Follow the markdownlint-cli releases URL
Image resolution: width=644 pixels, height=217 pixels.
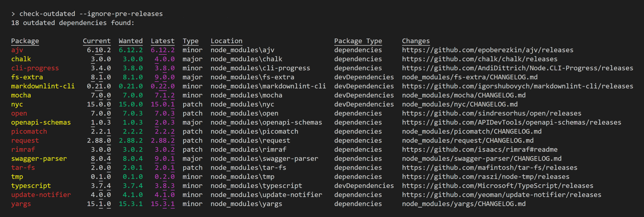pos(517,86)
